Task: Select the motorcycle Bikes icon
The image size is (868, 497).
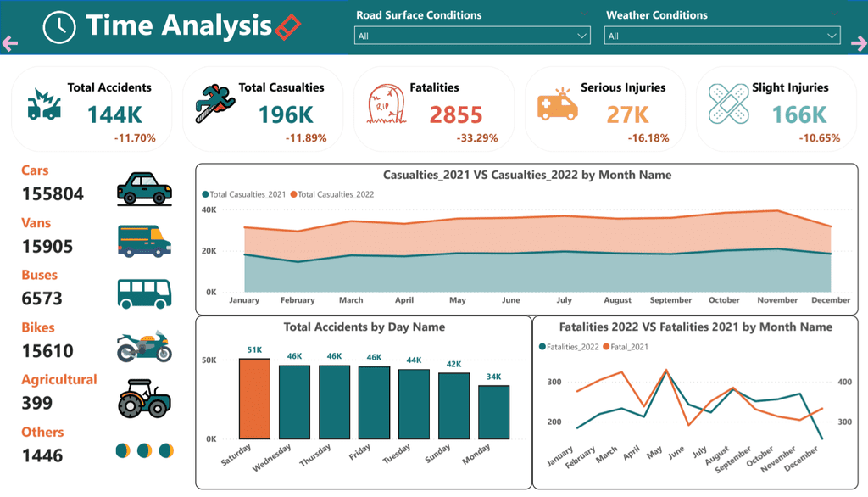Action: tap(144, 346)
